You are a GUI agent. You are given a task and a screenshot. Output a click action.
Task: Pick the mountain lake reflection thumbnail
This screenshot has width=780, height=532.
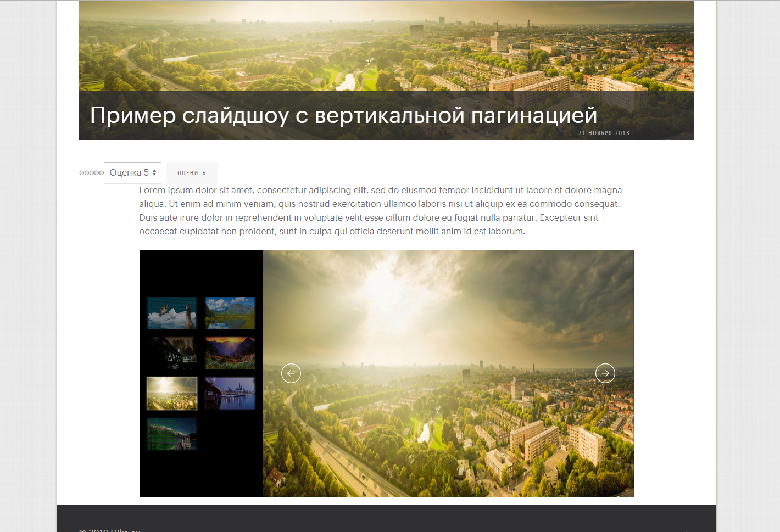point(230,313)
